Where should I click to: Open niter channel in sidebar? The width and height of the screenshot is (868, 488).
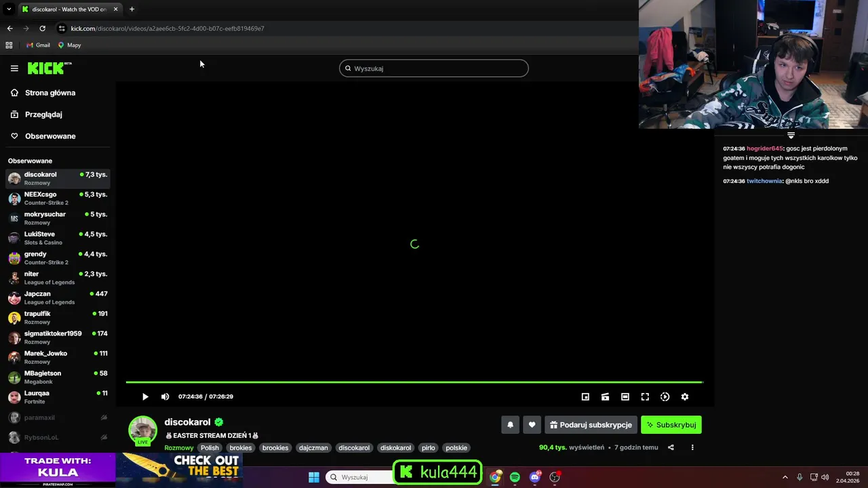pyautogui.click(x=58, y=278)
